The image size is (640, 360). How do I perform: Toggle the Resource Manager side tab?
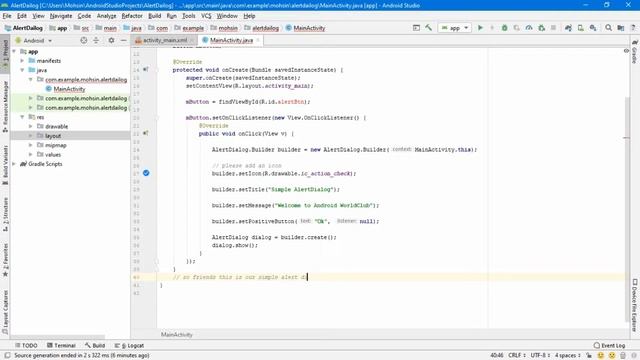click(x=5, y=107)
